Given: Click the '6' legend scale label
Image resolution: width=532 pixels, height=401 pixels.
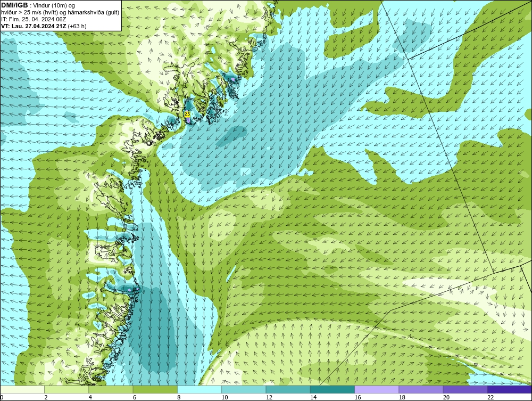Looking at the screenshot, I should pos(135,398).
